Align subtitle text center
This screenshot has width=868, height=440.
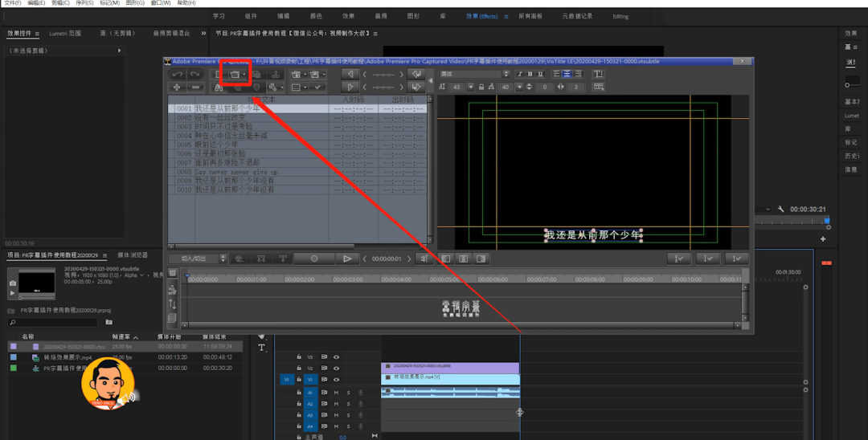[x=567, y=74]
